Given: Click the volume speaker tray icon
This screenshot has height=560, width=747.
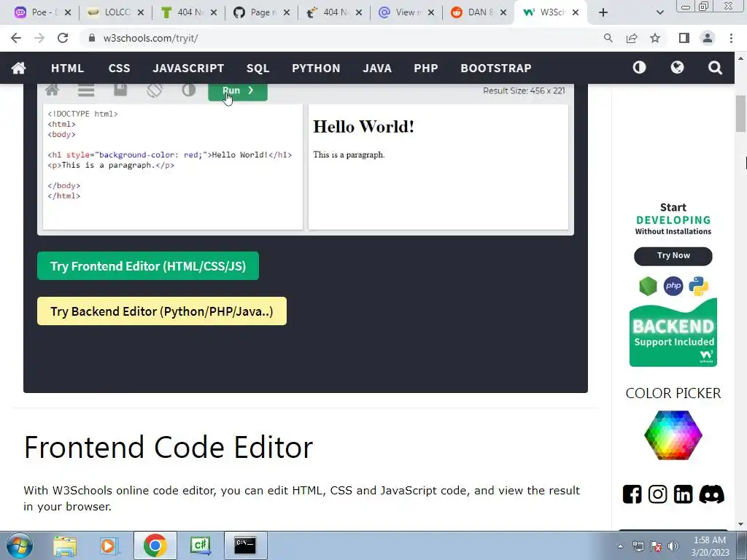Looking at the screenshot, I should click(x=673, y=546).
